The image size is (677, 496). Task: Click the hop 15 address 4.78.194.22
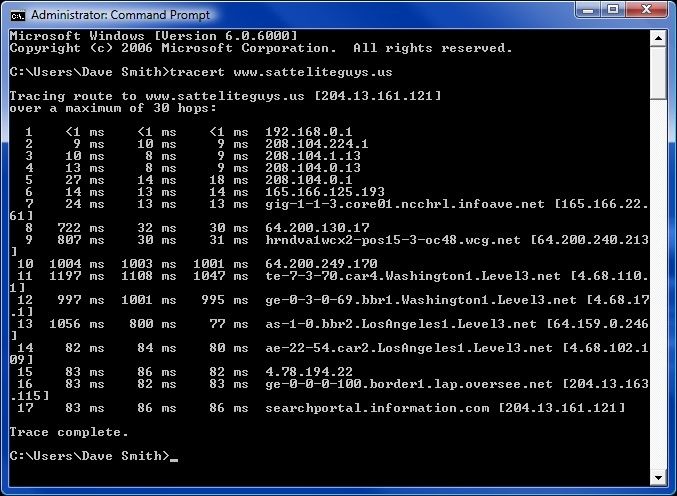[x=309, y=372]
